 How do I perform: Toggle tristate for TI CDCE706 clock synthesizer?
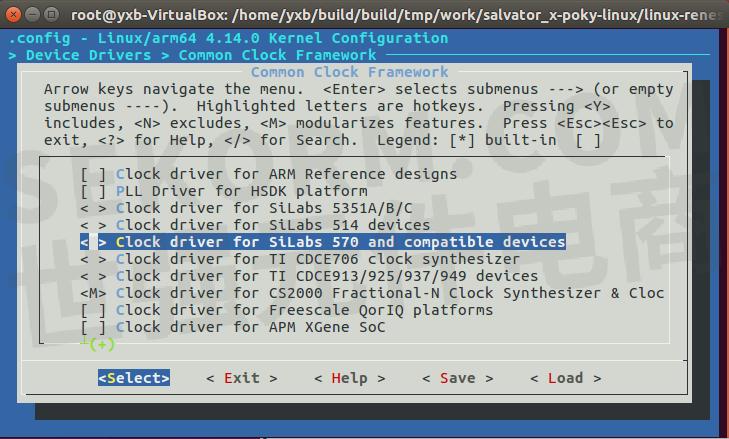93,259
